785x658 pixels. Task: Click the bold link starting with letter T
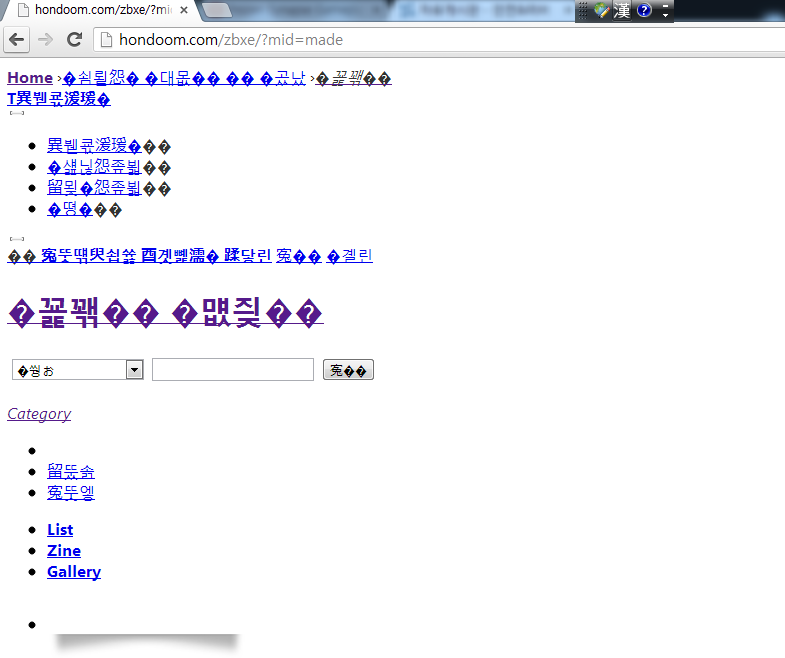click(59, 99)
